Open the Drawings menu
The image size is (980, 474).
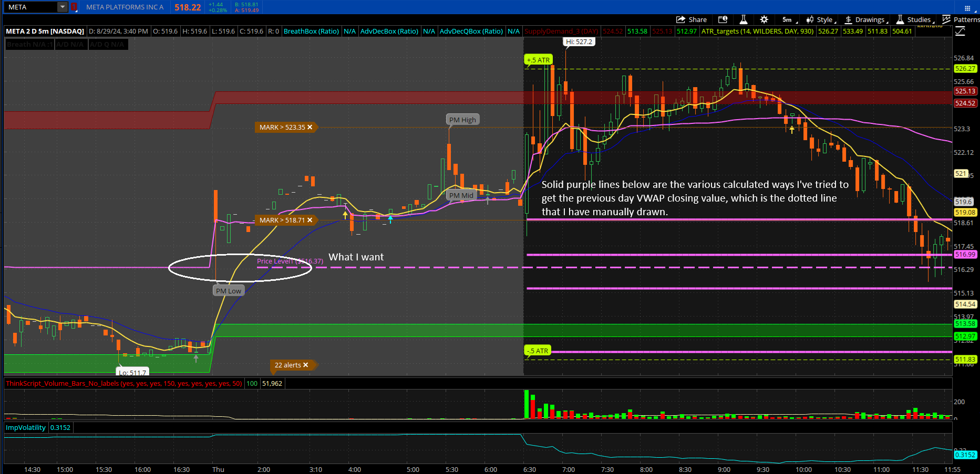pyautogui.click(x=866, y=19)
